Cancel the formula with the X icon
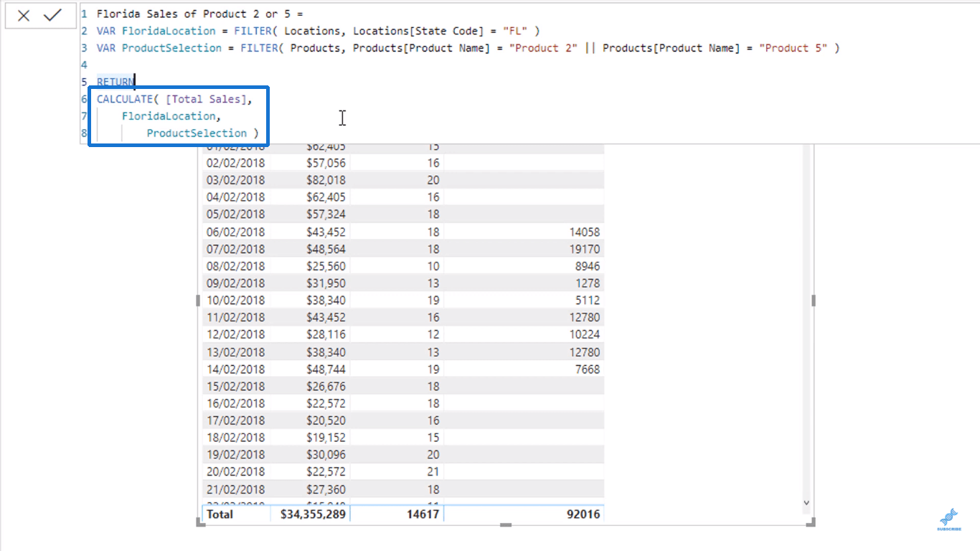 [x=24, y=15]
